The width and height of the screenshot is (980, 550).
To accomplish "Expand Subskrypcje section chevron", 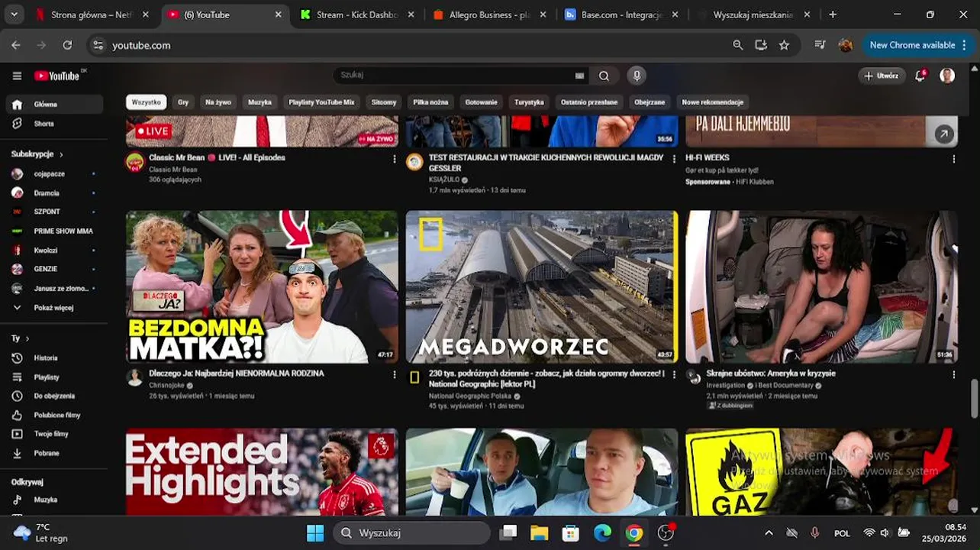I will click(61, 154).
